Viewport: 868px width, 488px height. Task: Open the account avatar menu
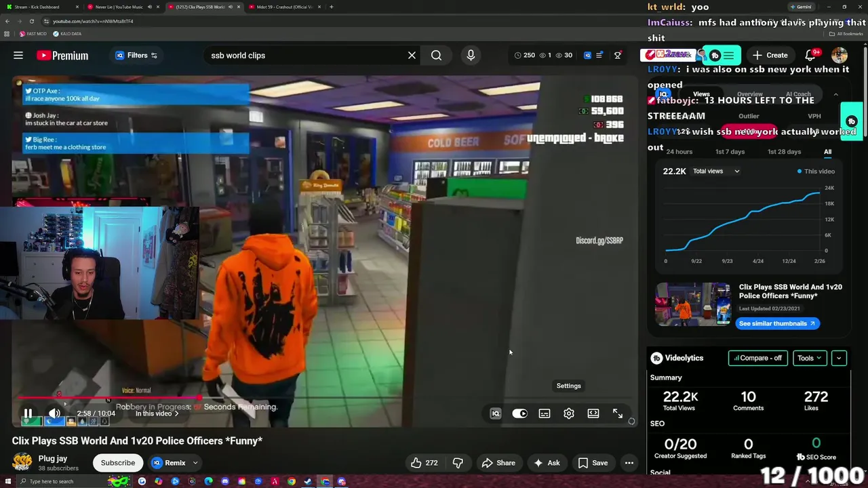click(x=840, y=56)
